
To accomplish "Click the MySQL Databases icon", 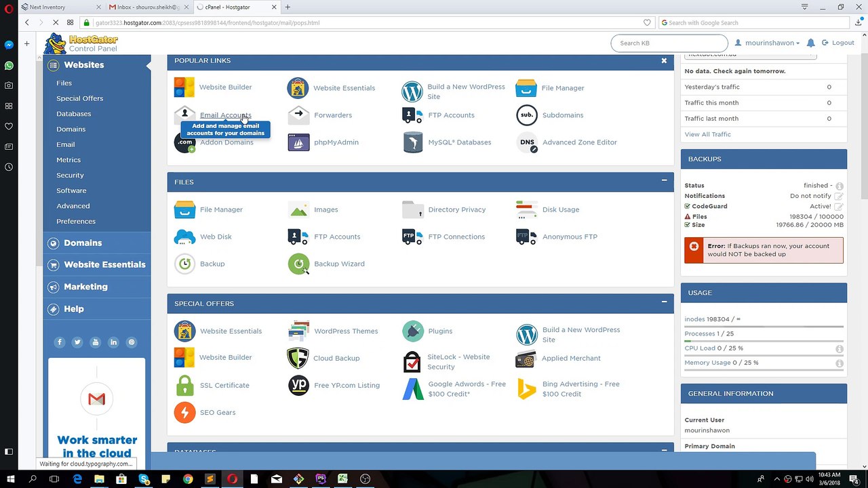I will point(412,142).
